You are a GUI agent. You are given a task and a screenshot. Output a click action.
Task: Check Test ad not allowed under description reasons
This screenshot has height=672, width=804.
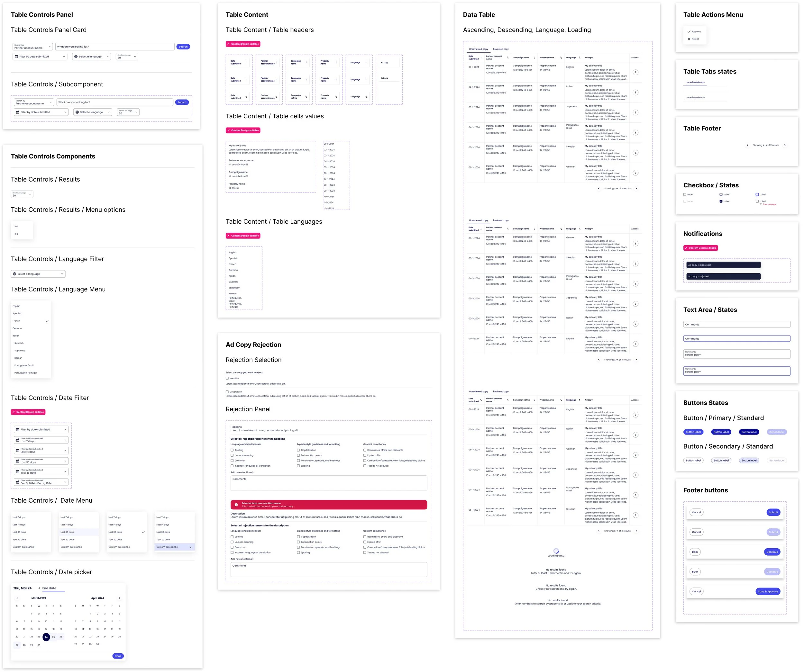(x=364, y=552)
